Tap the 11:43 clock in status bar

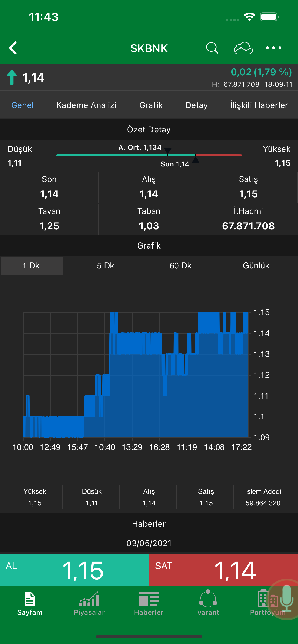point(44,17)
